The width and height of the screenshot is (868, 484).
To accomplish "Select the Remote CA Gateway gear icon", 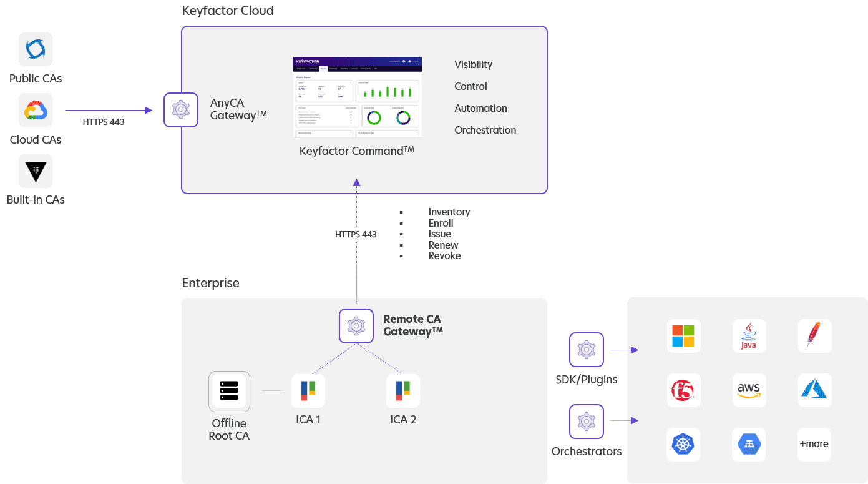I will click(356, 326).
